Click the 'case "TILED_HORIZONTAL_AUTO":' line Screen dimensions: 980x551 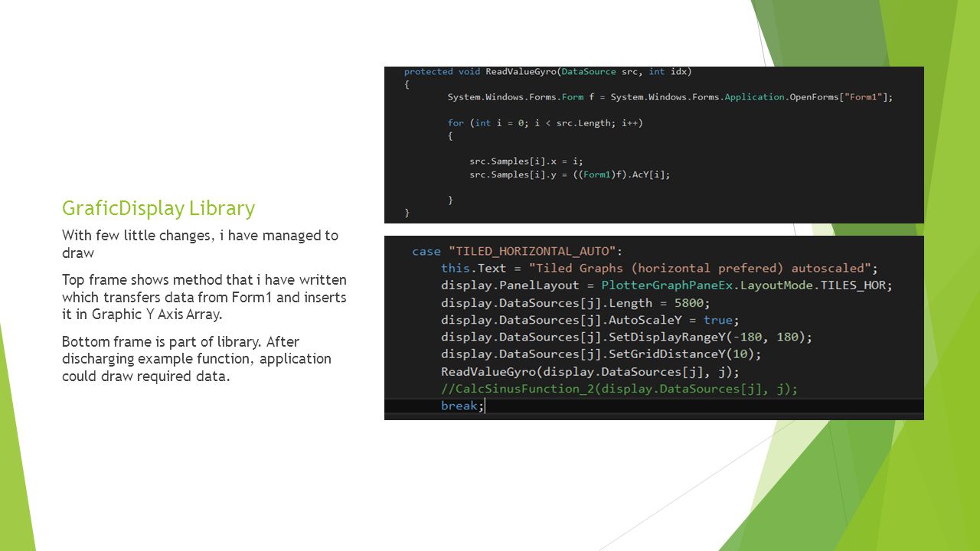click(x=518, y=251)
